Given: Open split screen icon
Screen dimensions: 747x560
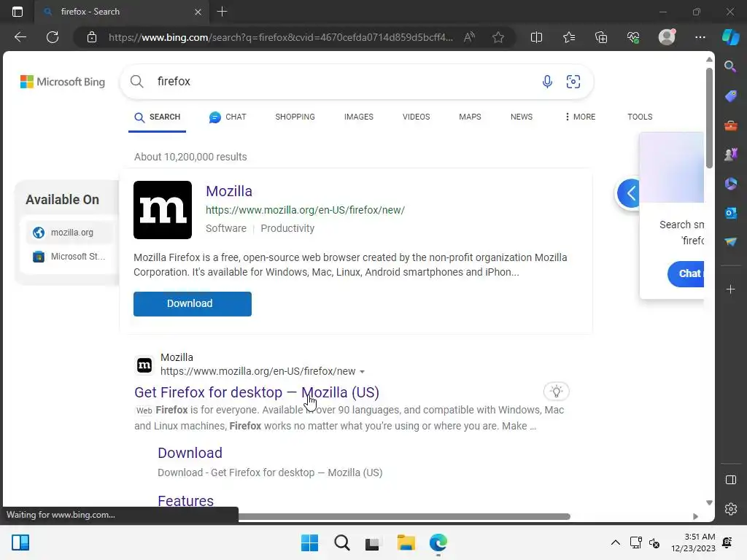Looking at the screenshot, I should [x=536, y=37].
